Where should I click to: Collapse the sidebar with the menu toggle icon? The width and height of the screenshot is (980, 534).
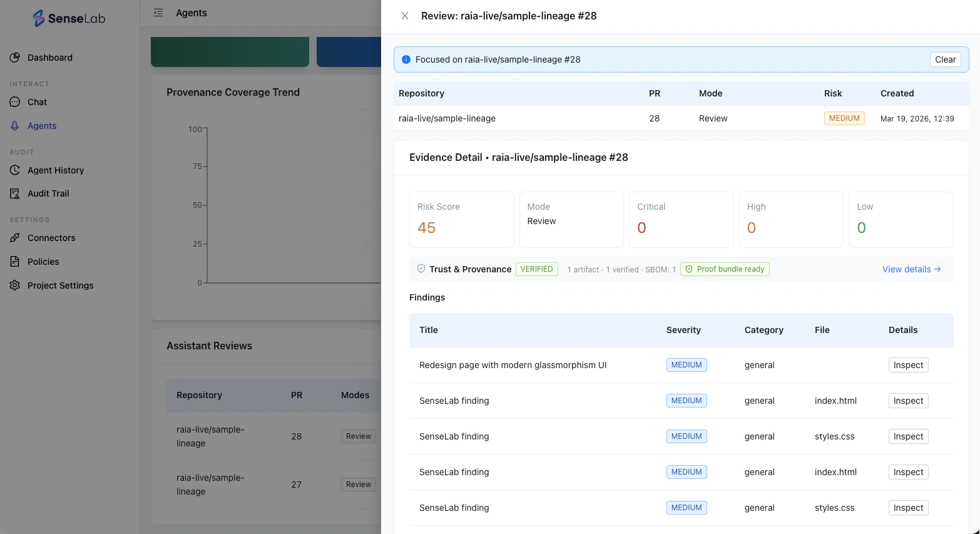click(x=158, y=13)
